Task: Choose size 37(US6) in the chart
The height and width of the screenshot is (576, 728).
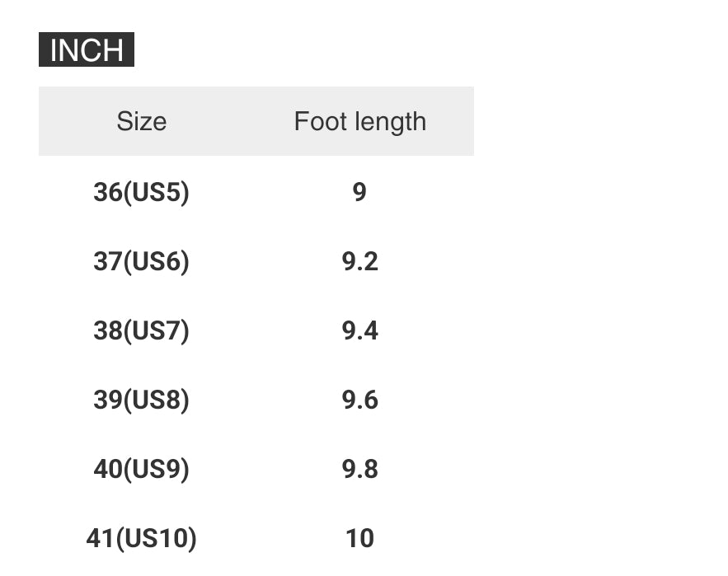Action: tap(141, 261)
